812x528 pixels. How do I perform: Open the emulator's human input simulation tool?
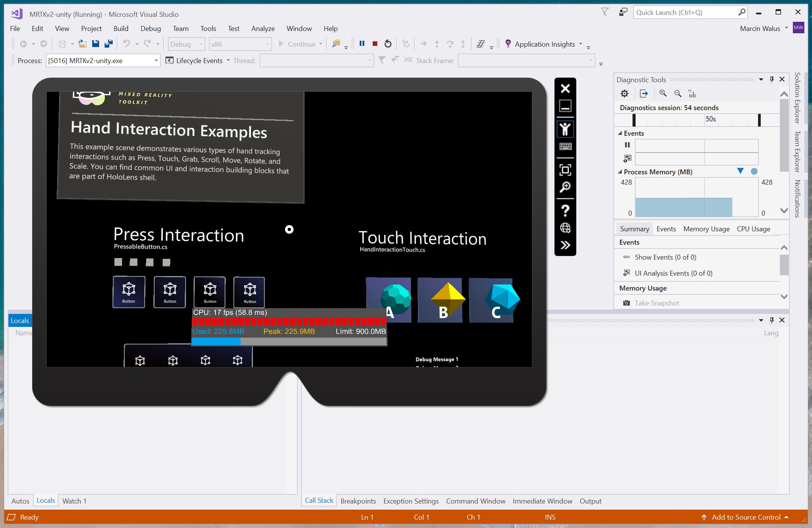(565, 130)
